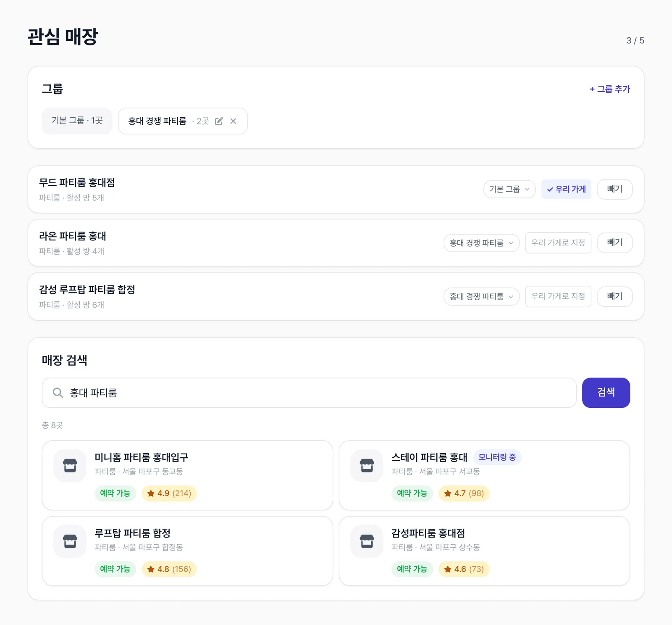The image size is (672, 625).
Task: Open the 감성파티룸 홍대점 result card
Action: tap(484, 551)
